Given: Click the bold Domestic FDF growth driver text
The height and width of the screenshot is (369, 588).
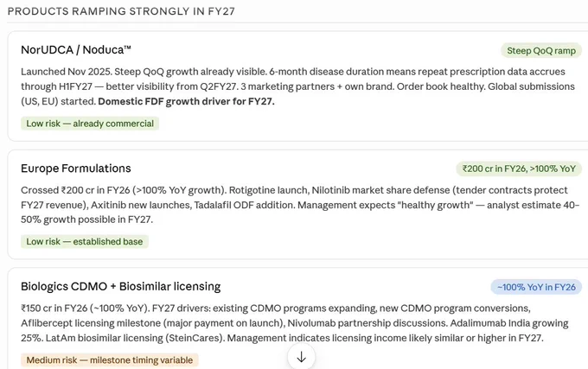Looking at the screenshot, I should pyautogui.click(x=186, y=101).
